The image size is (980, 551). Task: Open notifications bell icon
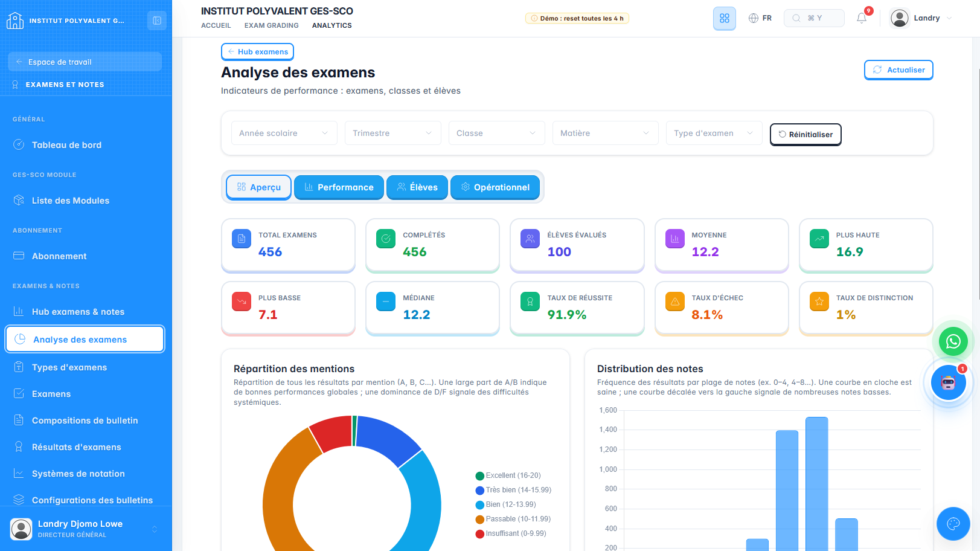click(862, 18)
